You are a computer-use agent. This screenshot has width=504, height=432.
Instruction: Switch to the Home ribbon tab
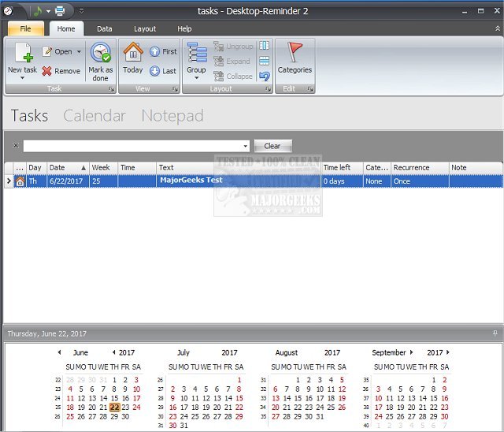point(66,28)
